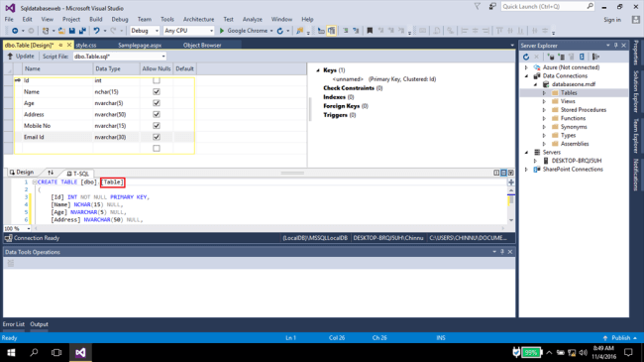Viewport: 644px width, 362px height.
Task: Expand the Tables folder node
Action: tap(544, 93)
